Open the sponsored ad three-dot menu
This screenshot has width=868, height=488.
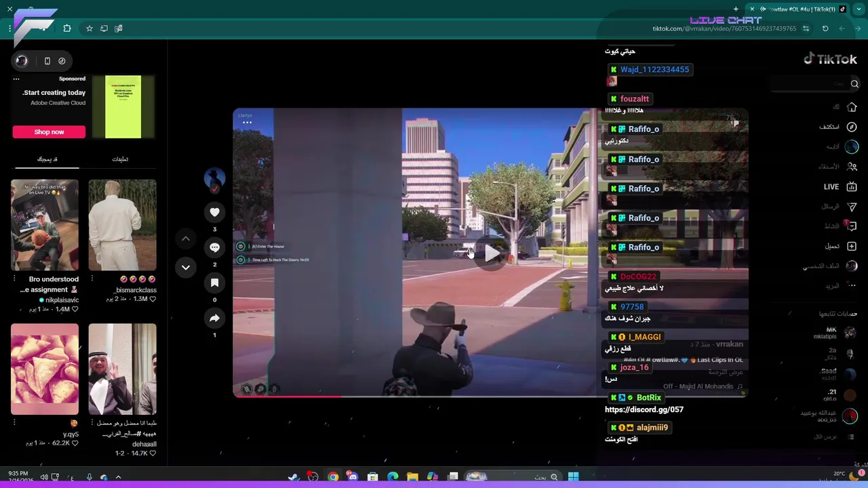(x=16, y=79)
